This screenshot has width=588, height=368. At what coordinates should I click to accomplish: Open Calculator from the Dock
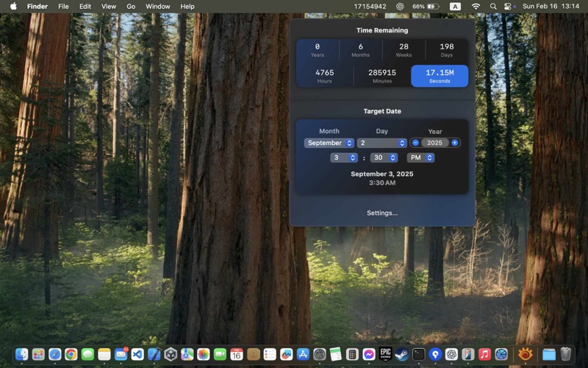(352, 354)
